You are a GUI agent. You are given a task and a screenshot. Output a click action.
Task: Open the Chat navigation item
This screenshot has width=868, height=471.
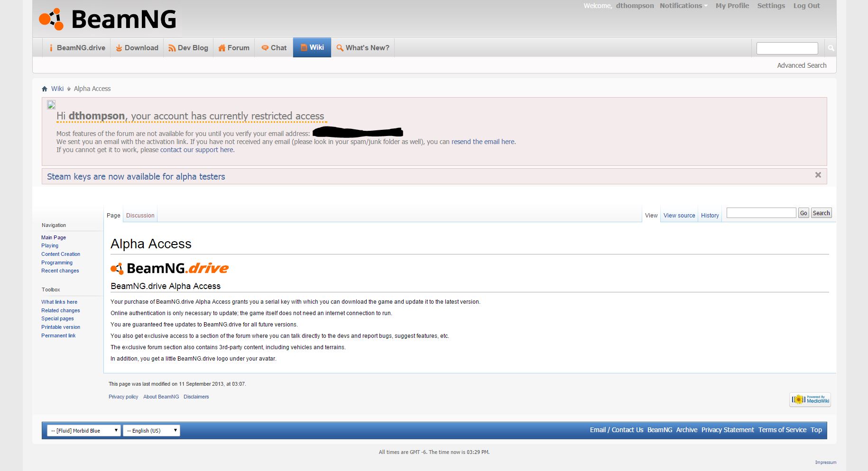(274, 48)
